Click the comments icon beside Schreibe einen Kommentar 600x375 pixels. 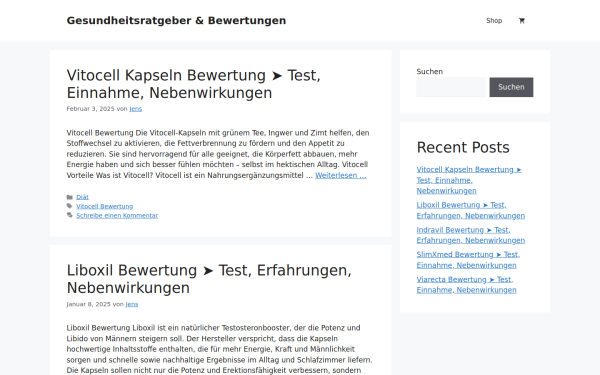70,215
